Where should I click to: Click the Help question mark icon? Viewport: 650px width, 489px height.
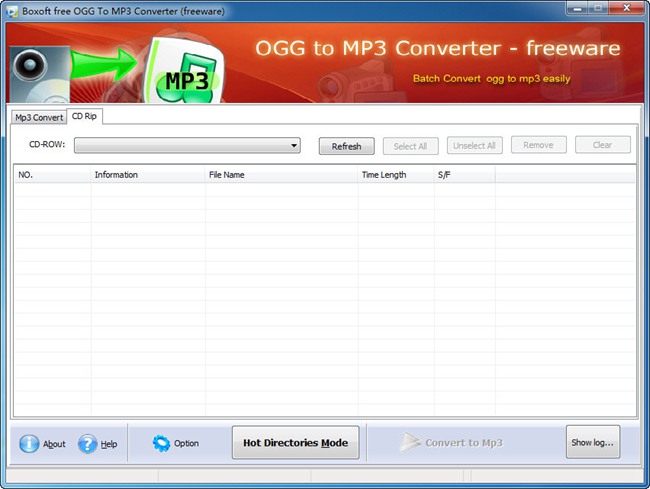[x=87, y=443]
